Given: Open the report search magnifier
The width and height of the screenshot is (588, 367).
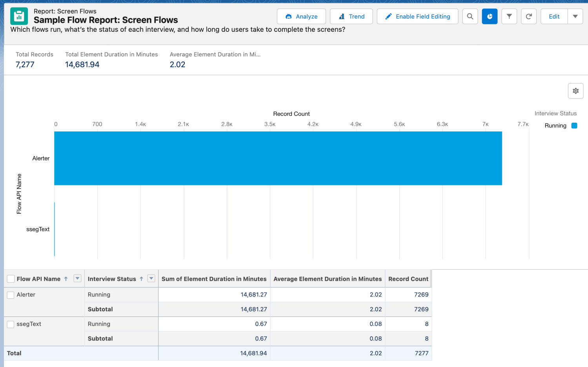Looking at the screenshot, I should click(470, 16).
